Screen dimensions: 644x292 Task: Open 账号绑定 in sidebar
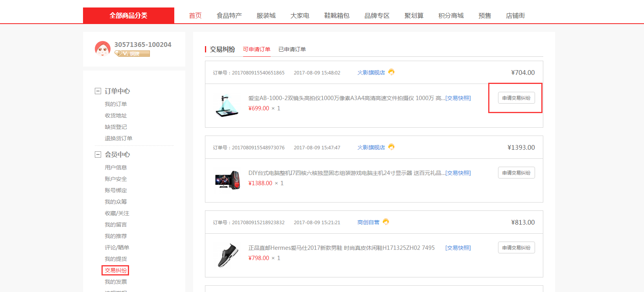[116, 190]
